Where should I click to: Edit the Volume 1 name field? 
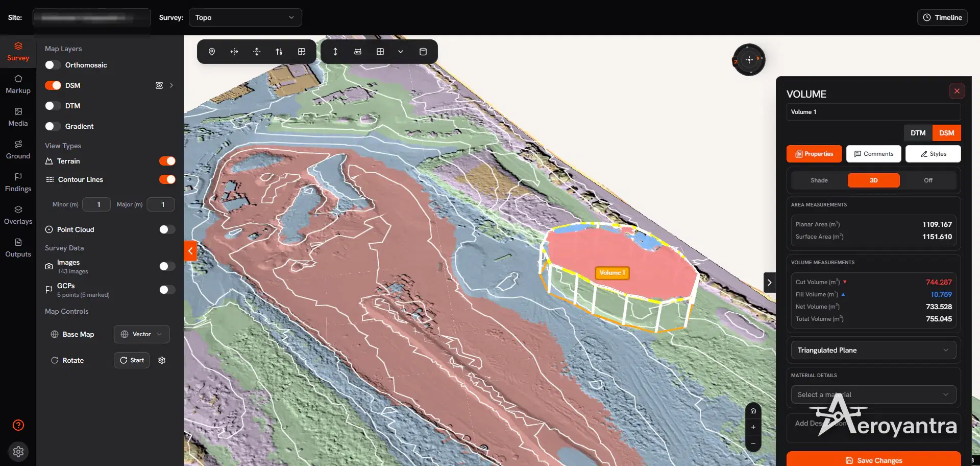click(x=874, y=112)
